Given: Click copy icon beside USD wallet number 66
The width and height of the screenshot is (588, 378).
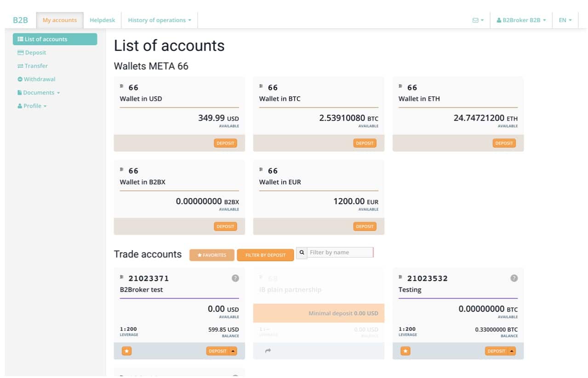Looking at the screenshot, I should (122, 86).
